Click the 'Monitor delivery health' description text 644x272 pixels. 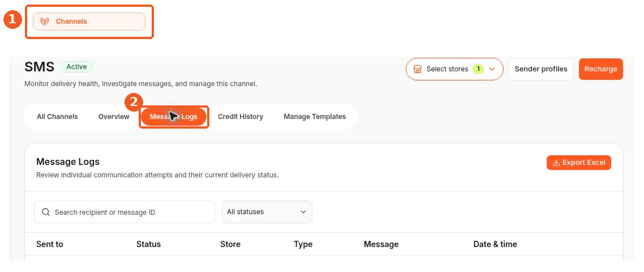coord(141,84)
